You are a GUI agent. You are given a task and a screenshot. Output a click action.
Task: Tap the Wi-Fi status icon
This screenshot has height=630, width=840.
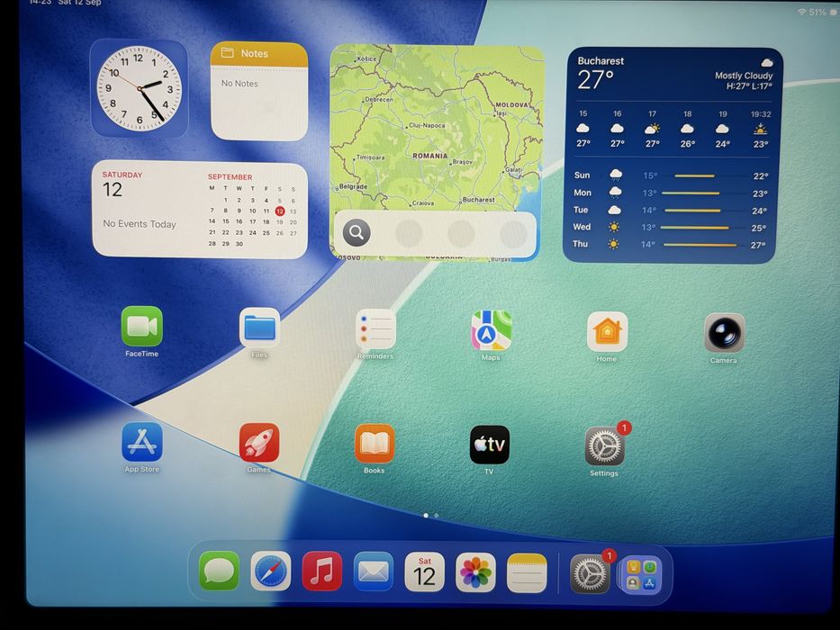tap(802, 12)
